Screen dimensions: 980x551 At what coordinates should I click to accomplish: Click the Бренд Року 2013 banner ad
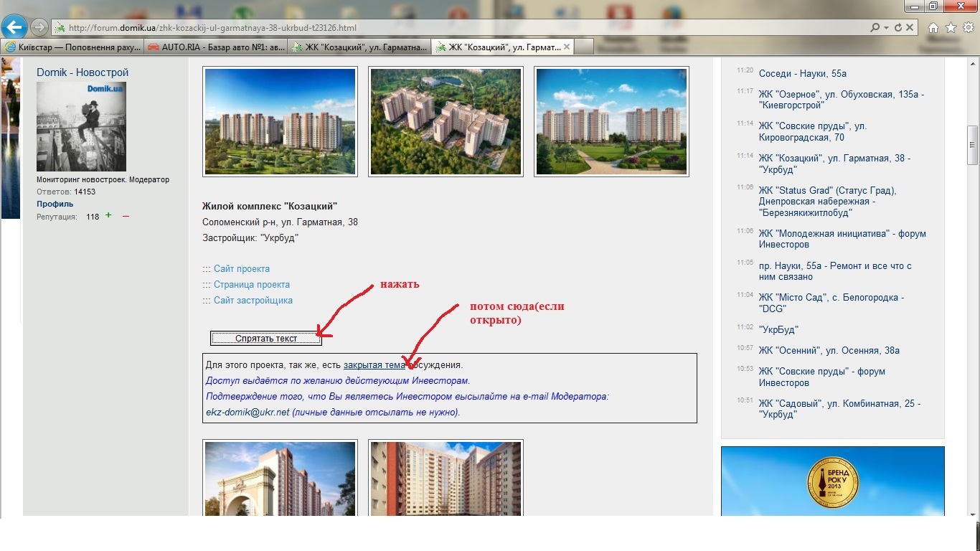[x=833, y=481]
